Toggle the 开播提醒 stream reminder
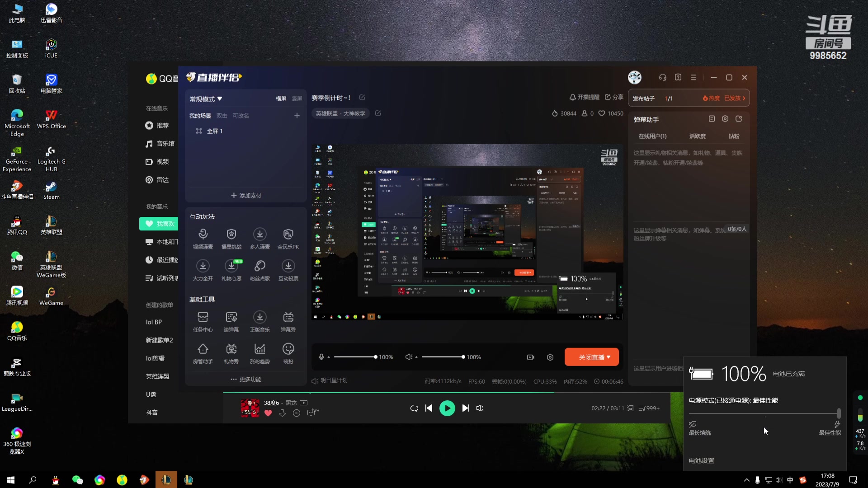Viewport: 868px width, 488px height. coord(584,97)
